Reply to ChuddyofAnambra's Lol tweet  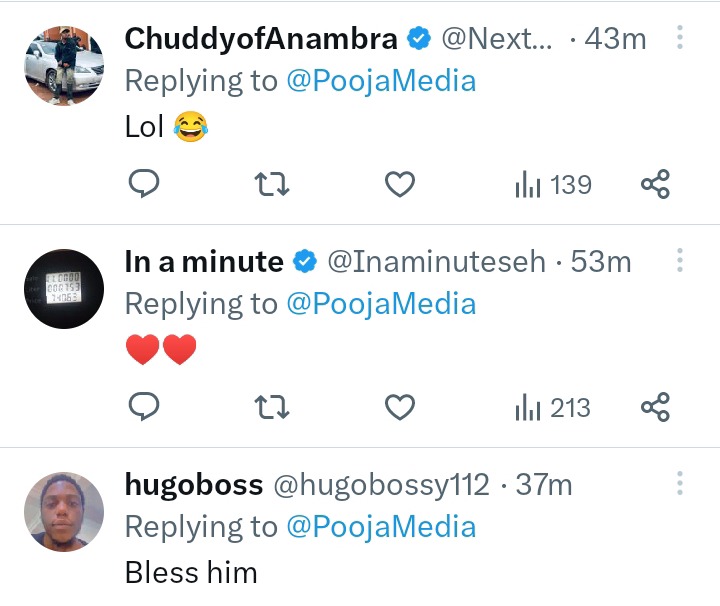145,185
